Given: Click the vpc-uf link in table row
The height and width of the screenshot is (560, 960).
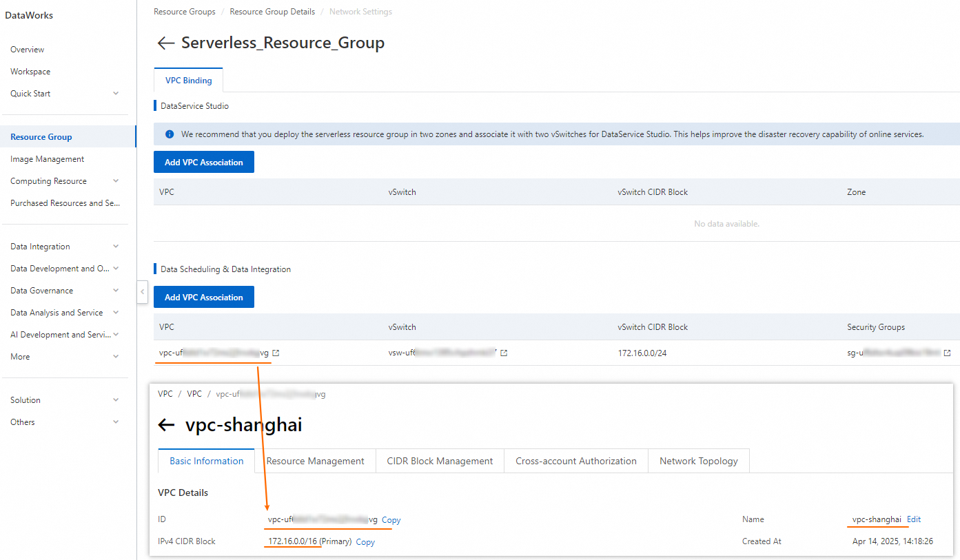Looking at the screenshot, I should 214,353.
